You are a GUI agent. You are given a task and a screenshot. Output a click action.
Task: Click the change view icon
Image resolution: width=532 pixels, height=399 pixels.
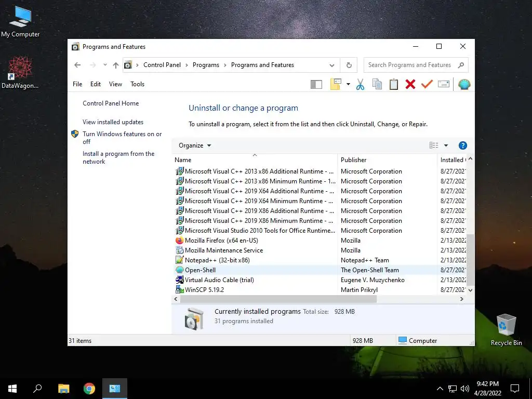point(434,145)
